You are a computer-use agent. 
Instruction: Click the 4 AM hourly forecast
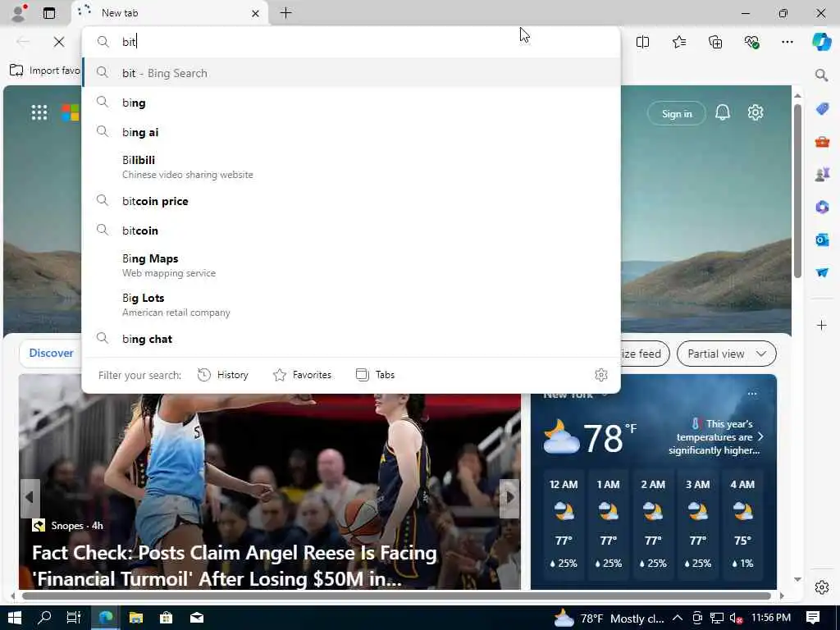pyautogui.click(x=742, y=524)
